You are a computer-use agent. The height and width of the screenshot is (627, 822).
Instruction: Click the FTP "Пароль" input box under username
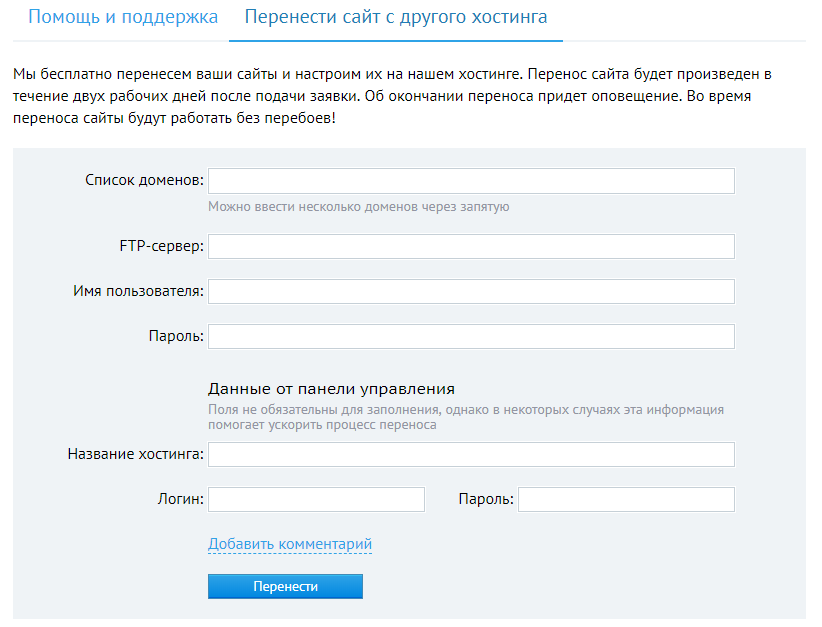[x=471, y=336]
